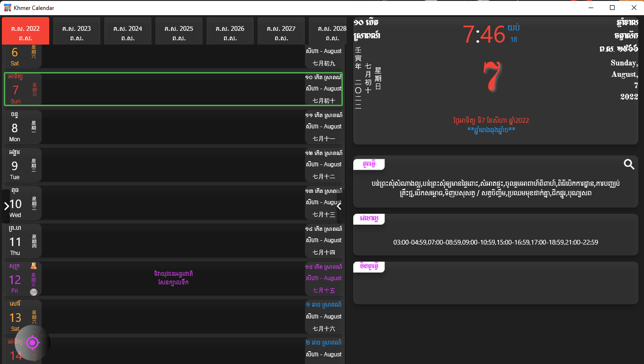The image size is (644, 364).
Task: Tap the purple target go-to-today button
Action: 32,342
